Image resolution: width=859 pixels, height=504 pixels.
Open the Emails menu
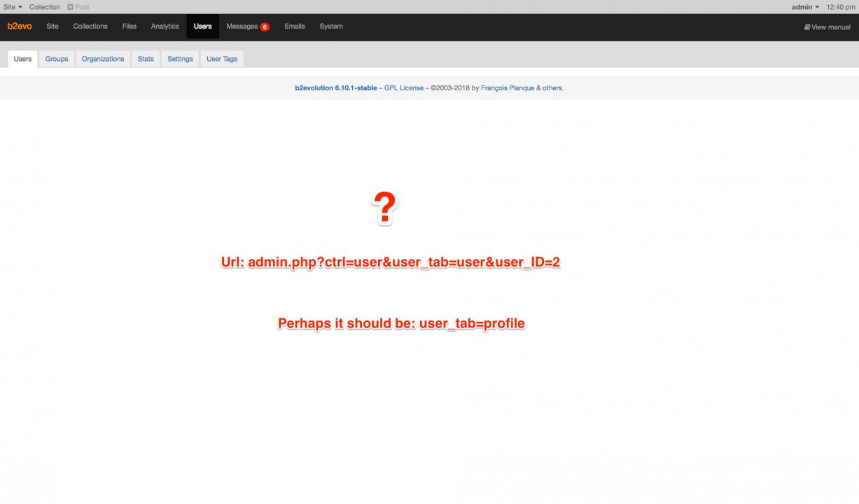295,27
